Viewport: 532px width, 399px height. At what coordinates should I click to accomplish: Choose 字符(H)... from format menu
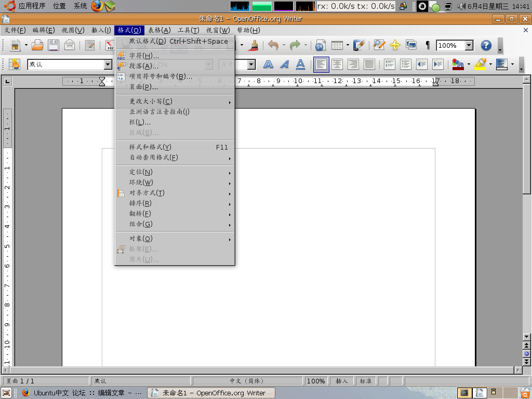coord(175,56)
